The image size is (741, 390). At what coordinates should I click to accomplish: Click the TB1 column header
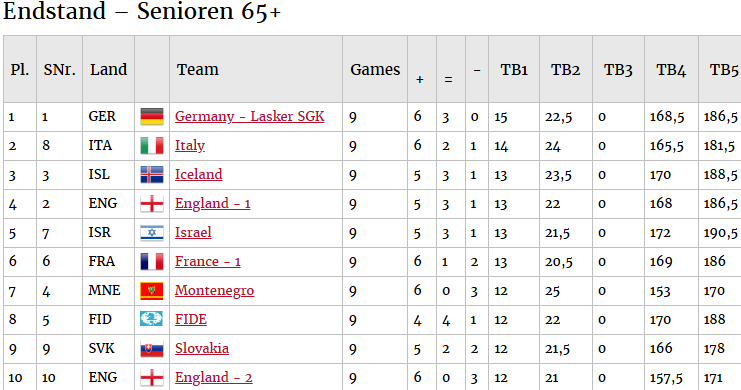click(x=514, y=70)
